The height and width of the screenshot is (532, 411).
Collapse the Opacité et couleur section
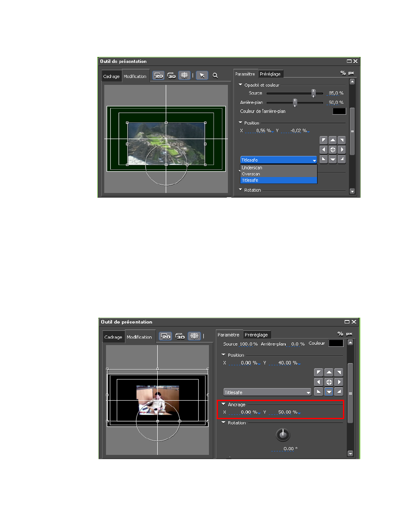(x=240, y=85)
